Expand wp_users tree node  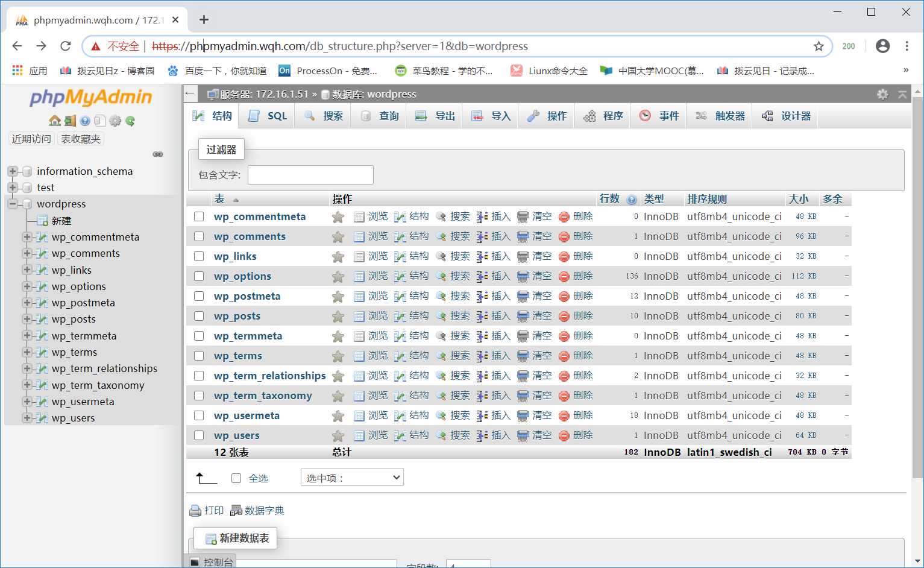(x=27, y=418)
